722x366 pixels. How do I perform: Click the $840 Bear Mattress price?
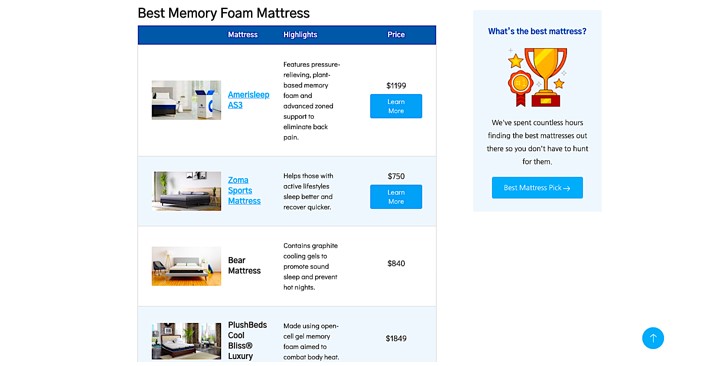[x=396, y=263]
